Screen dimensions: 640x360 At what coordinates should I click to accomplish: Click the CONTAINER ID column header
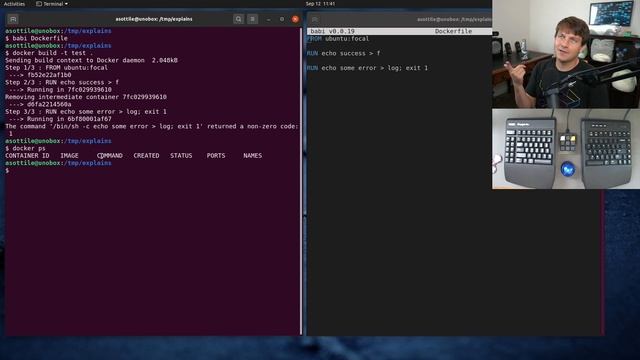pyautogui.click(x=27, y=156)
